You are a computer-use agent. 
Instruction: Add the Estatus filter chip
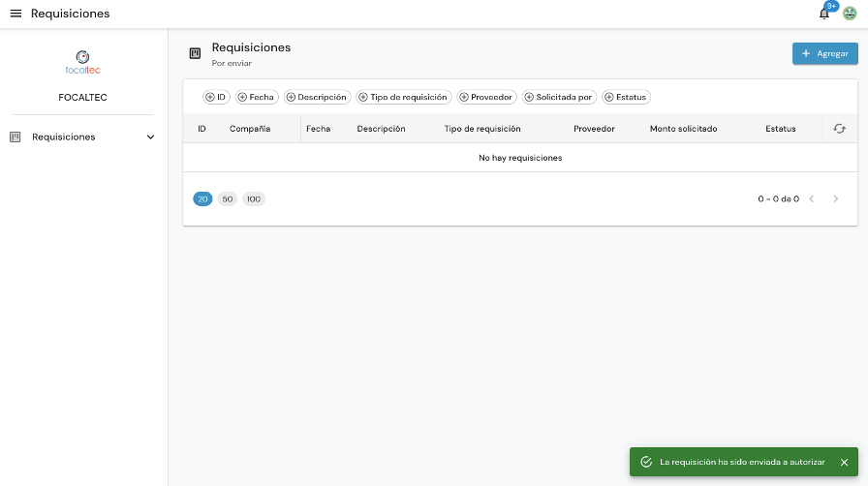click(x=626, y=97)
